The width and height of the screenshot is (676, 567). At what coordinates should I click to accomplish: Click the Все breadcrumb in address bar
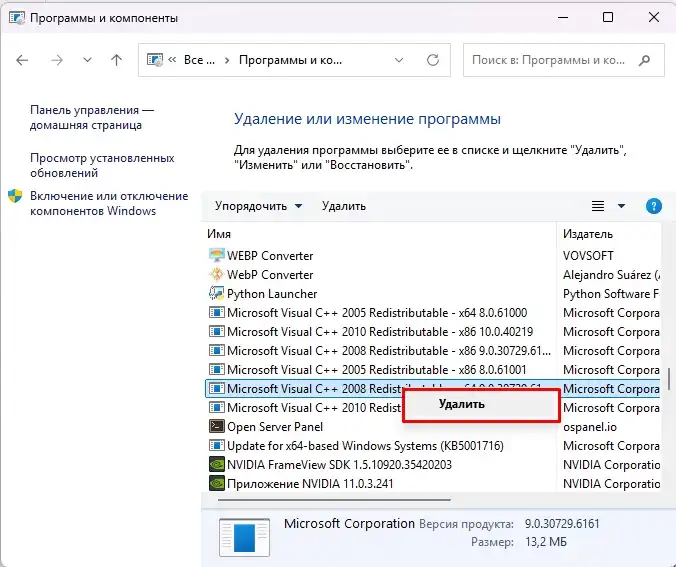pos(199,60)
